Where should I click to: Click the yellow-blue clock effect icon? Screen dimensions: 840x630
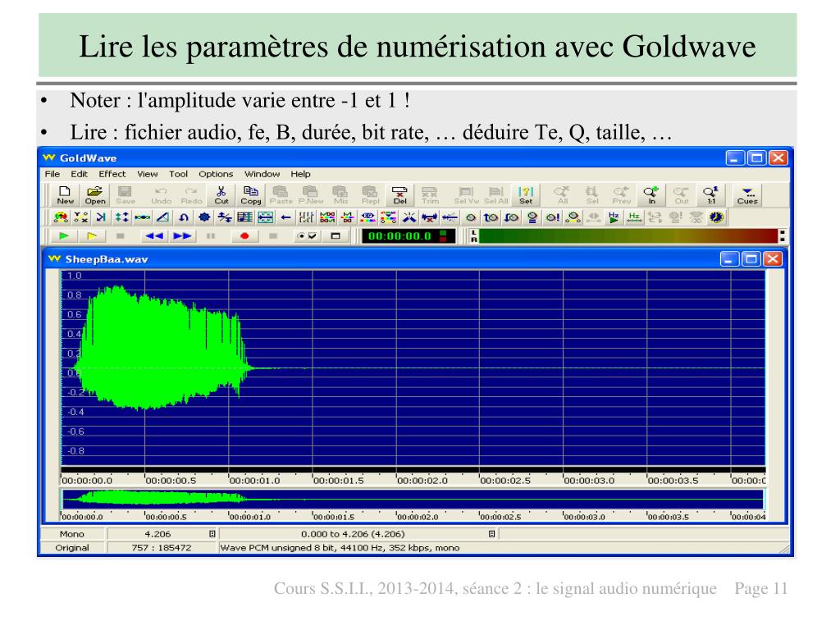tap(716, 217)
